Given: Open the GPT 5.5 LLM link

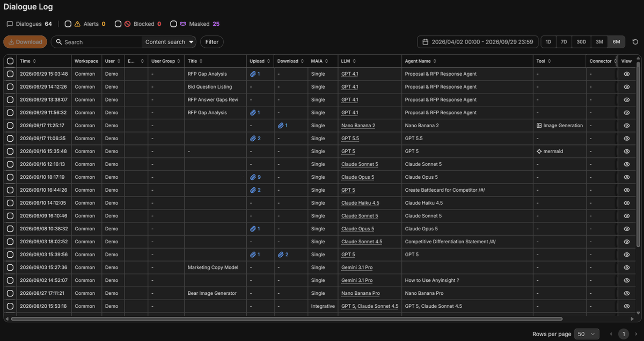Looking at the screenshot, I should 350,139.
